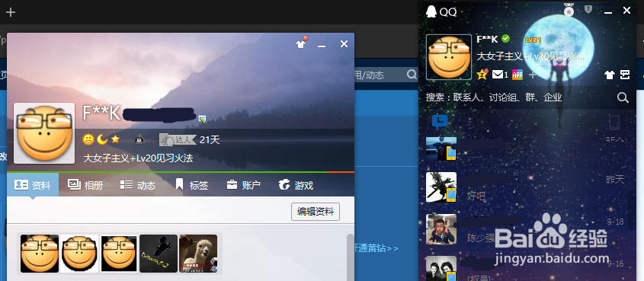Minimize the QQ main panel
Screen dimensions: 644x281
pyautogui.click(x=608, y=12)
